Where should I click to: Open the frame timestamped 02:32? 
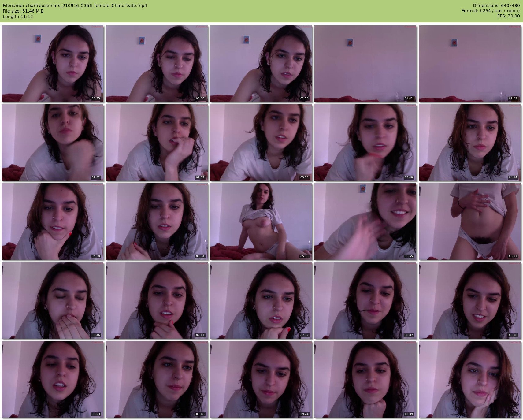(x=53, y=143)
